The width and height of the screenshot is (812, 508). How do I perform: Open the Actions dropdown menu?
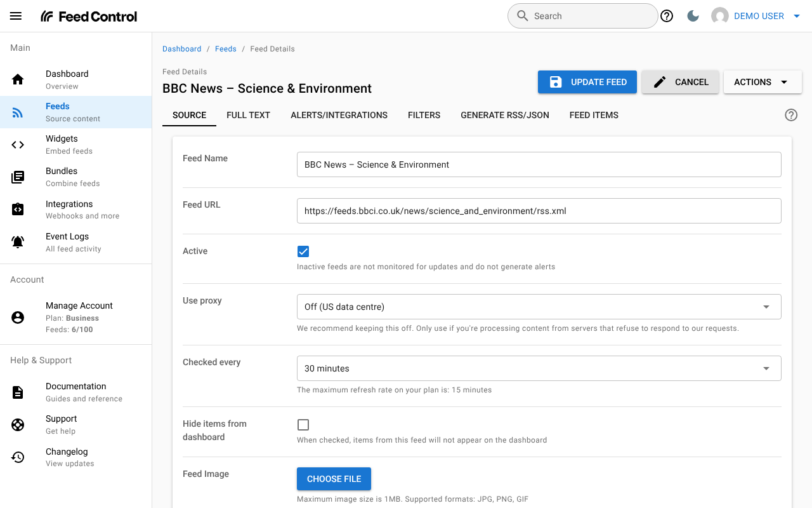click(763, 82)
